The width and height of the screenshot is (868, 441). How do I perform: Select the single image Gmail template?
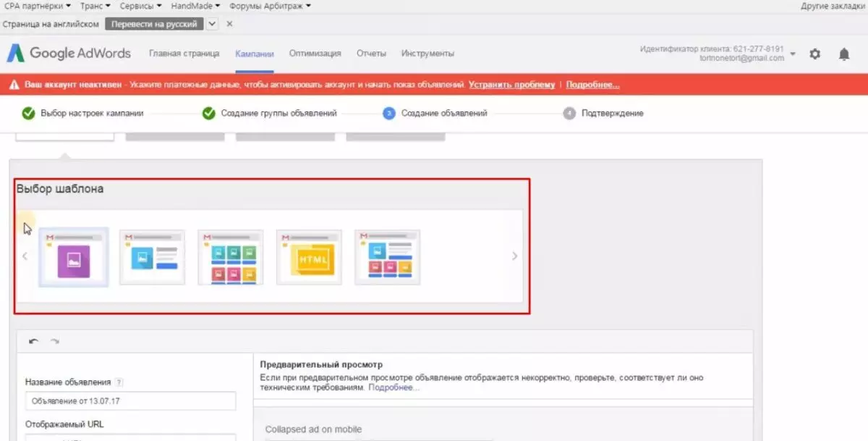74,258
